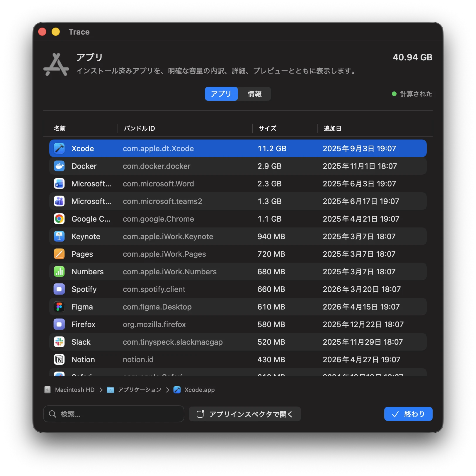The image size is (476, 476).
Task: Click the 計算された status label
Action: click(x=416, y=94)
